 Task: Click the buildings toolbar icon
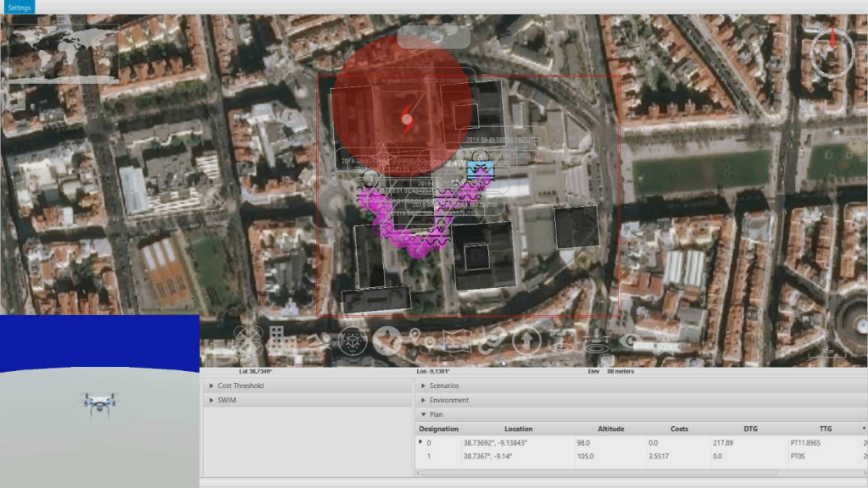(x=281, y=339)
